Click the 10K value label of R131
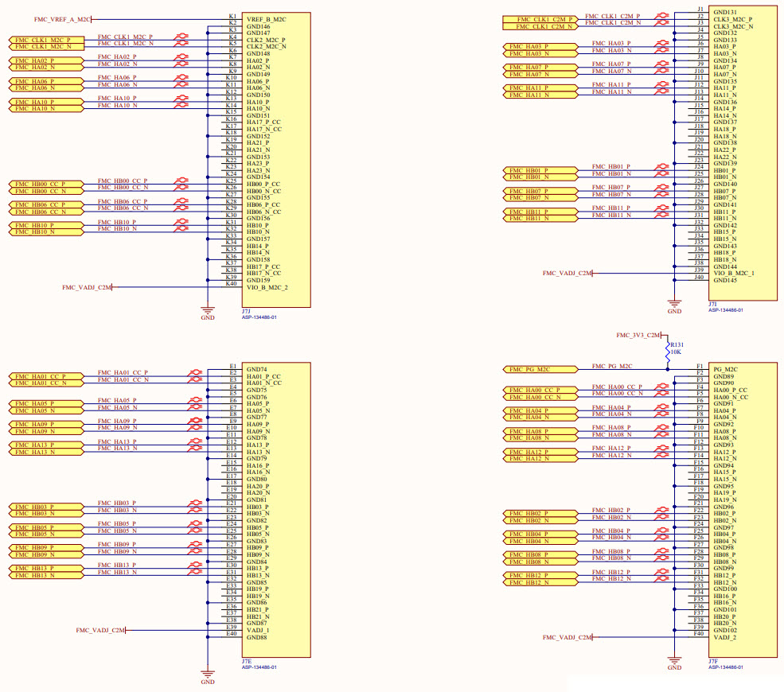The height and width of the screenshot is (692, 784). [677, 352]
